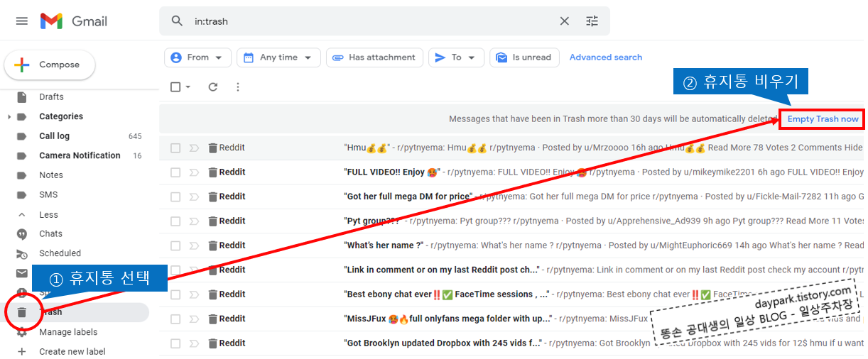Open the select-all dropdown arrow
This screenshot has width=868, height=359.
[x=188, y=87]
